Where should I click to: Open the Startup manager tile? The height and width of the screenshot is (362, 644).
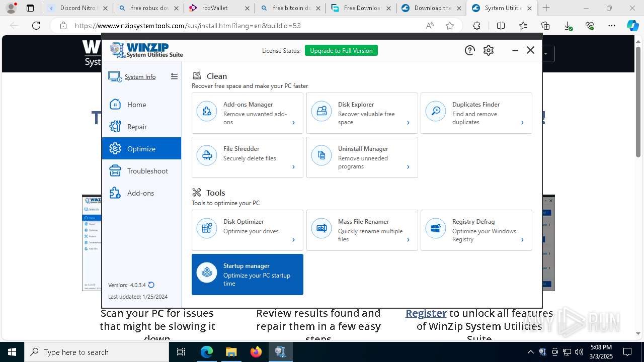tap(248, 275)
